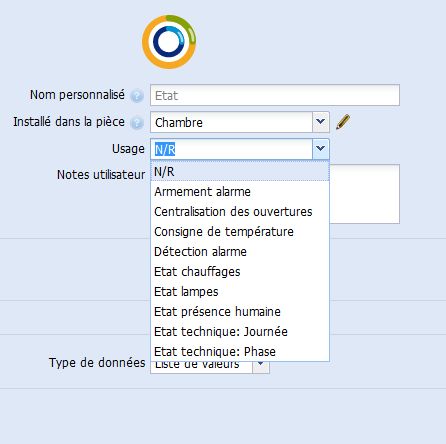This screenshot has height=444, width=446.
Task: Select Centralisation des ouvertures option
Action: point(240,212)
